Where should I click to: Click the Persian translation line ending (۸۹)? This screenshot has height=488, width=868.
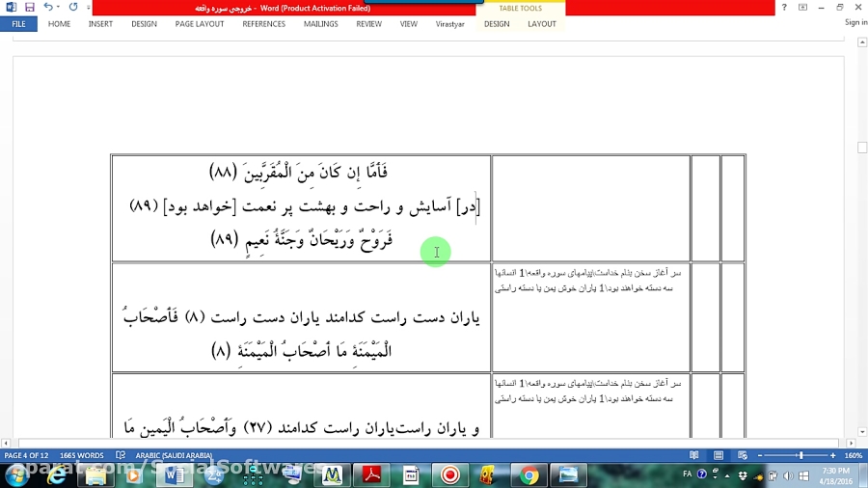pos(305,207)
